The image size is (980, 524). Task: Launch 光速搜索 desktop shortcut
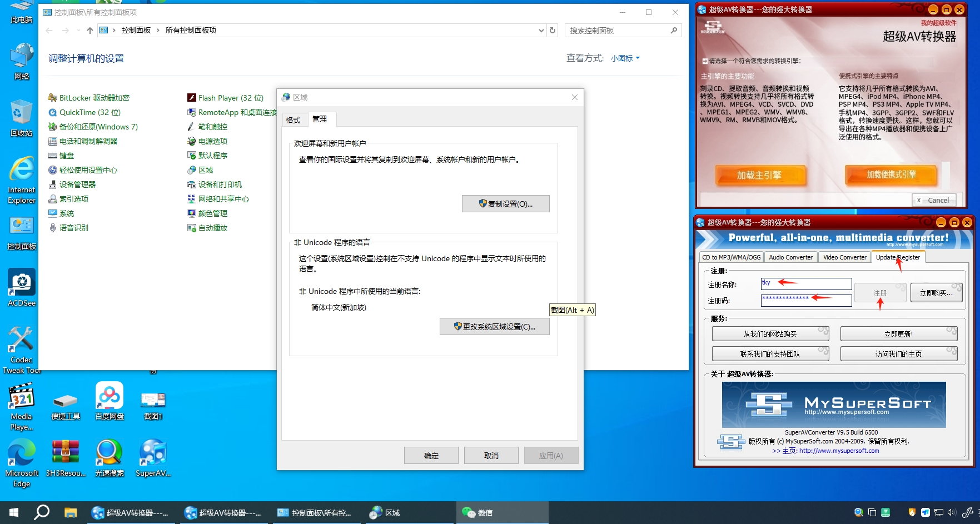pos(110,458)
